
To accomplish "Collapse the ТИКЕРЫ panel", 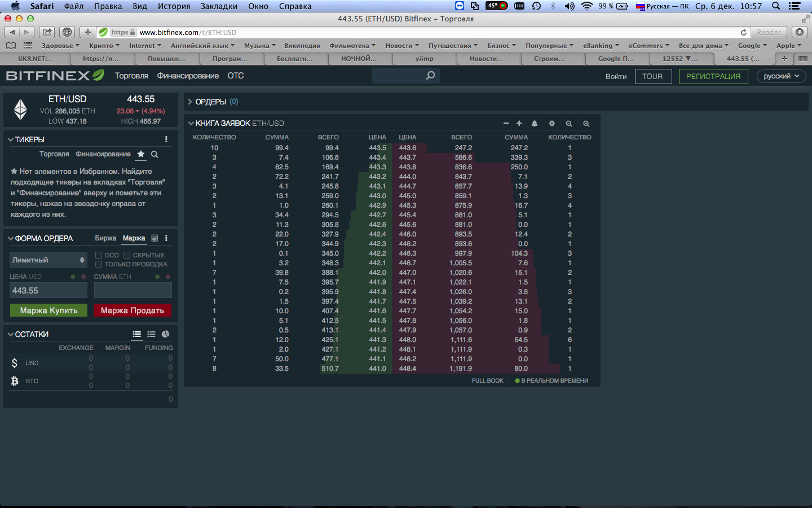I will tap(11, 139).
